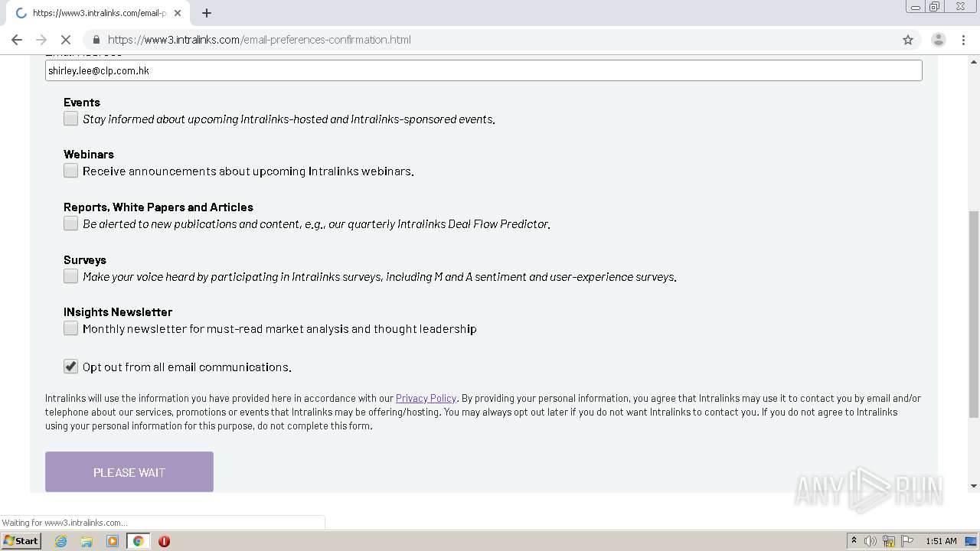Viewport: 980px width, 551px height.
Task: Bookmark this page with the star icon
Action: pyautogui.click(x=908, y=40)
